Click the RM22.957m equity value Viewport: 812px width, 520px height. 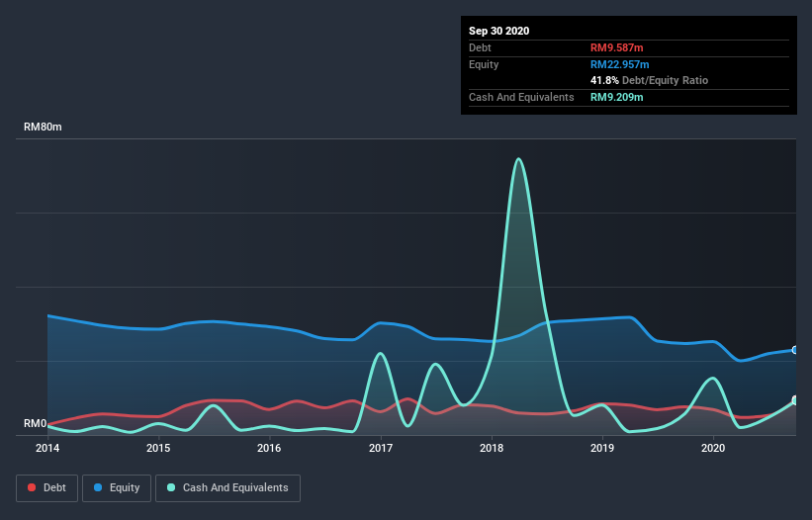point(620,64)
